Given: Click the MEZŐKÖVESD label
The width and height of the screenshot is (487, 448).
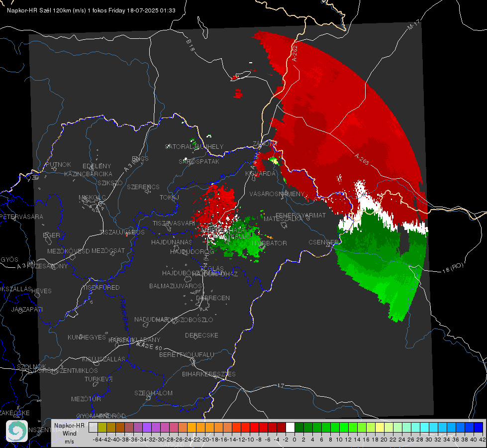Looking at the screenshot, I should coord(68,251).
